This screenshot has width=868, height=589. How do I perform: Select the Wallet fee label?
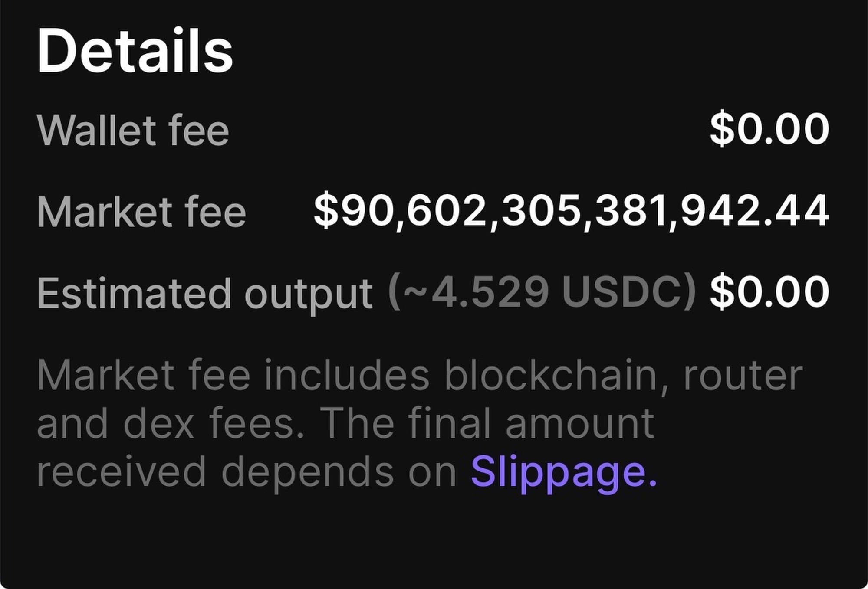pyautogui.click(x=133, y=131)
